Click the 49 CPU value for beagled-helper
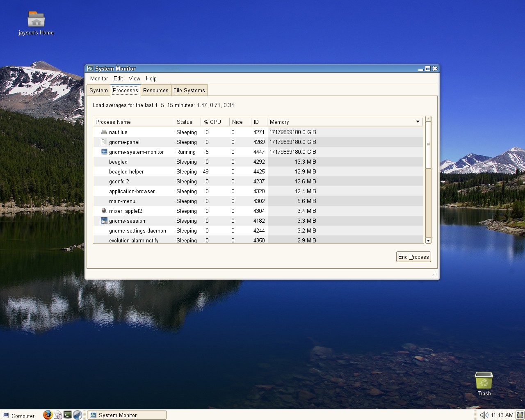525x420 pixels. 205,171
